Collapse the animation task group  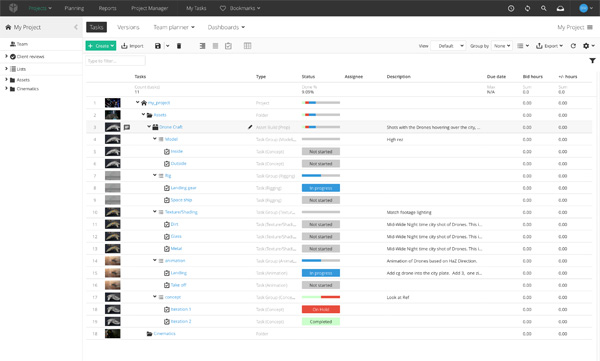pyautogui.click(x=155, y=260)
